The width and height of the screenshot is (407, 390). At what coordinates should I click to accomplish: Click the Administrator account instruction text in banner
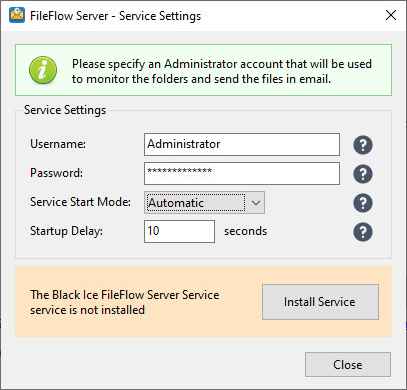(x=222, y=71)
